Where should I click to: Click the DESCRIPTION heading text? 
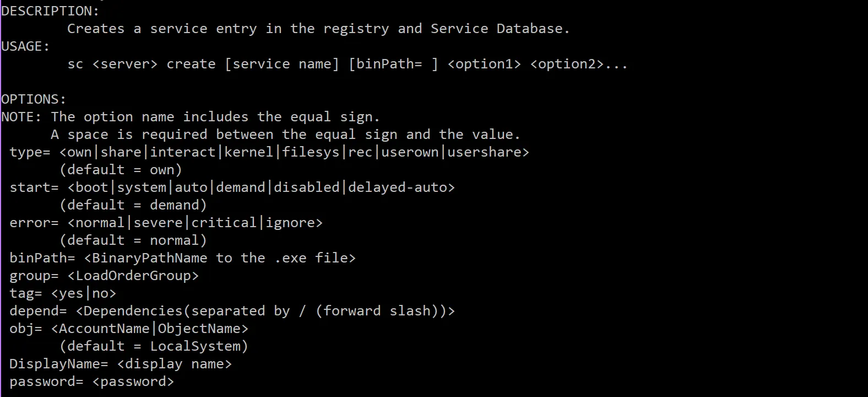click(x=50, y=11)
